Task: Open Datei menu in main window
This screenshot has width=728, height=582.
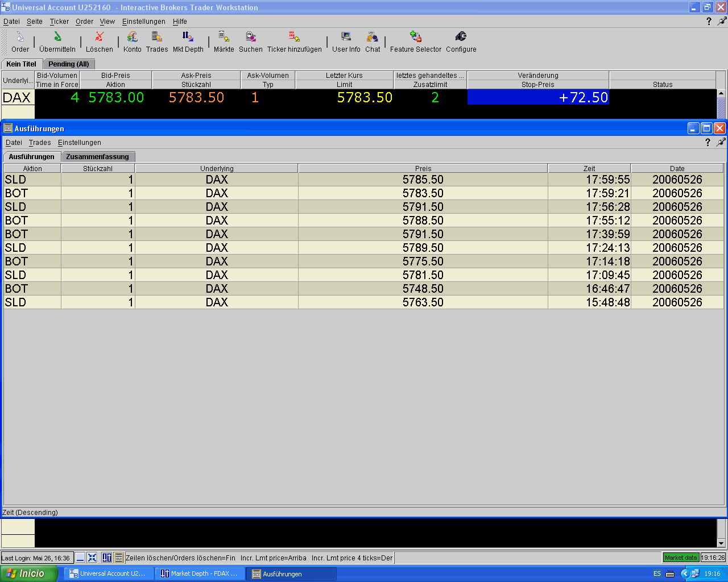Action: click(11, 22)
